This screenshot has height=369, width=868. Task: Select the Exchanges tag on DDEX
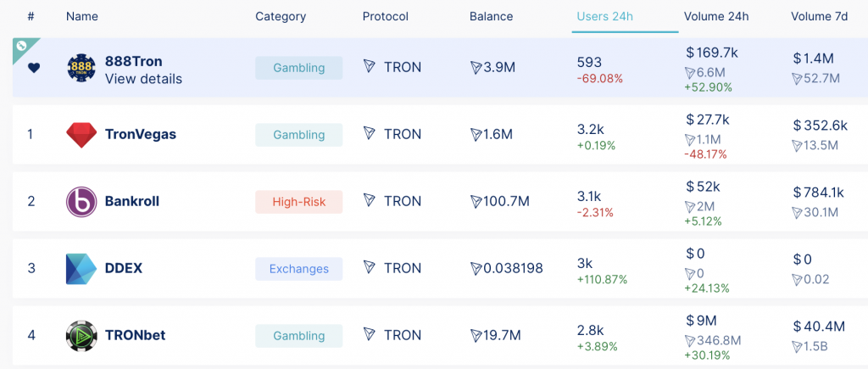tap(298, 268)
